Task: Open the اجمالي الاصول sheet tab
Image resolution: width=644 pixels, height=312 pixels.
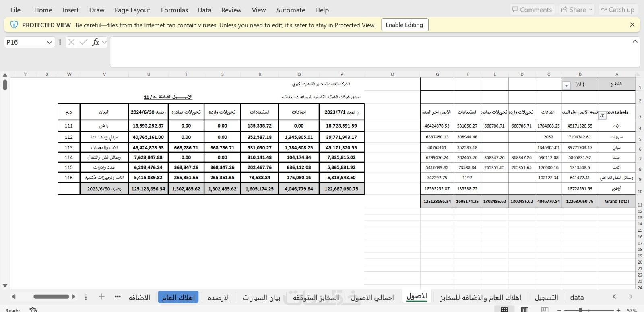Action: point(372,298)
